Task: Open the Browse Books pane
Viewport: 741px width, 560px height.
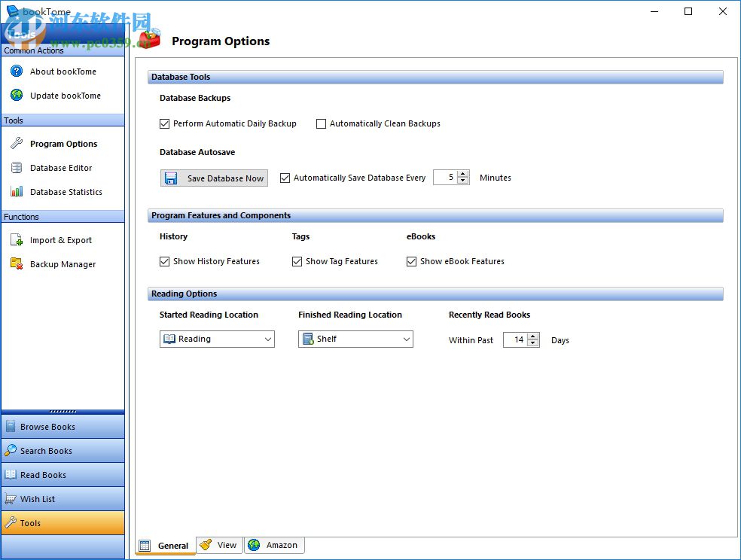Action: point(63,426)
